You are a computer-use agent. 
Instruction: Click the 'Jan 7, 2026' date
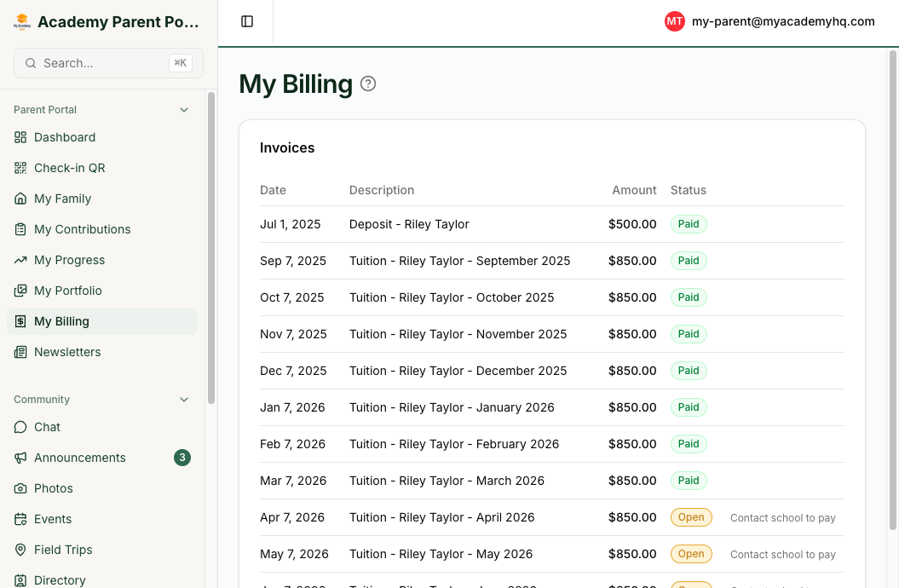[292, 407]
